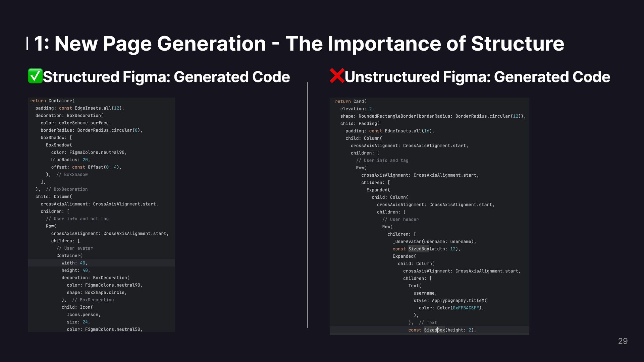Image resolution: width=644 pixels, height=362 pixels.
Task: Click the "// User header" comment
Action: (x=400, y=220)
